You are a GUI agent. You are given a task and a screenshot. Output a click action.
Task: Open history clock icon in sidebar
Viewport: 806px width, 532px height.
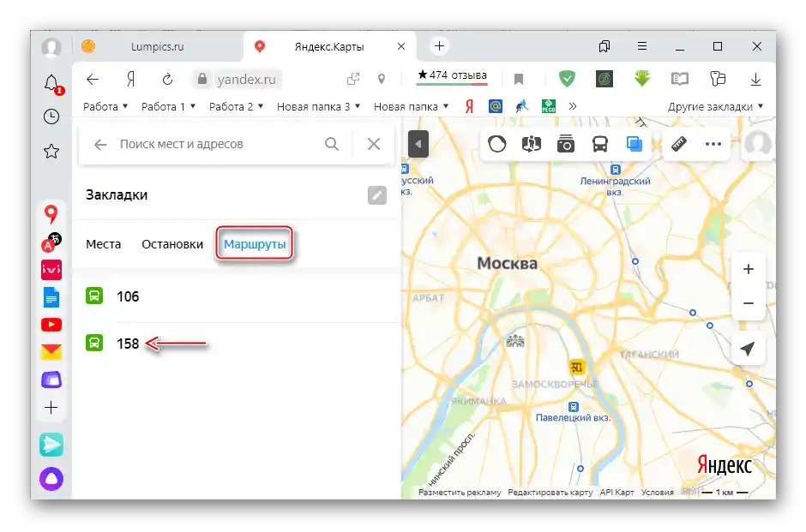pos(51,117)
